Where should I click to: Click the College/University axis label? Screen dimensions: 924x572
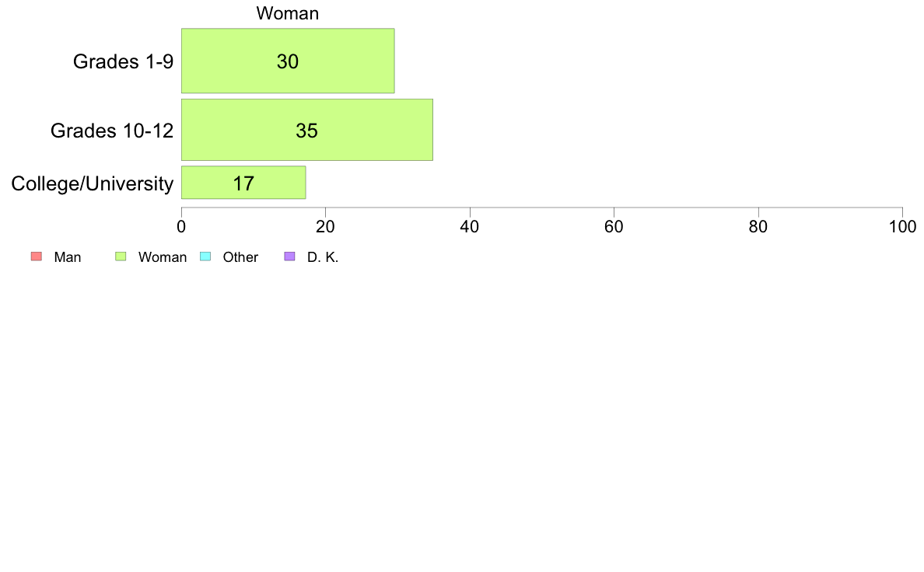tap(93, 183)
